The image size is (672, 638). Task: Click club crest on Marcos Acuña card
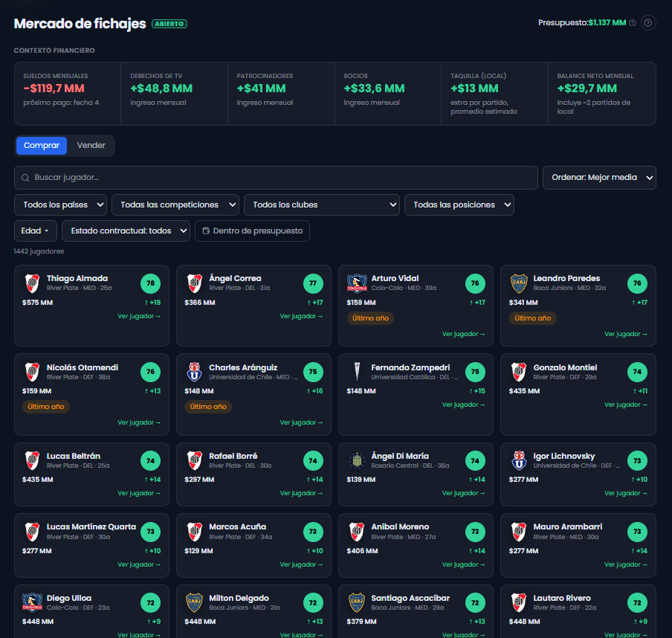point(195,532)
